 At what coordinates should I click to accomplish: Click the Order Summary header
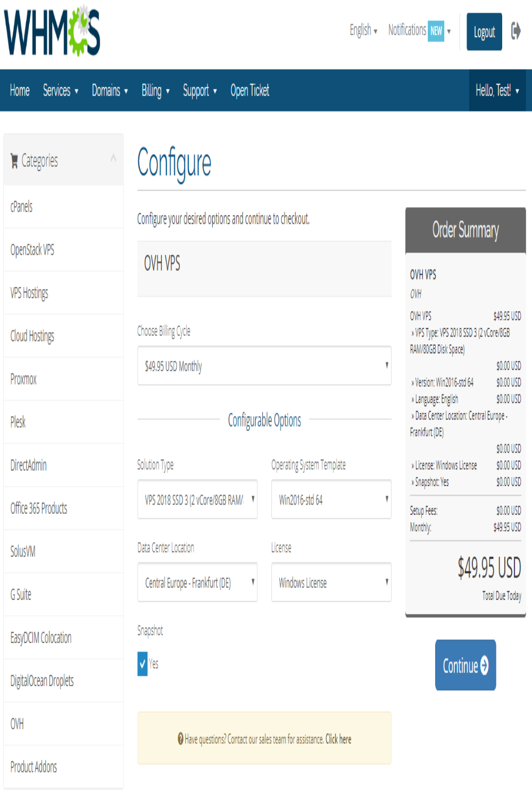click(x=465, y=230)
